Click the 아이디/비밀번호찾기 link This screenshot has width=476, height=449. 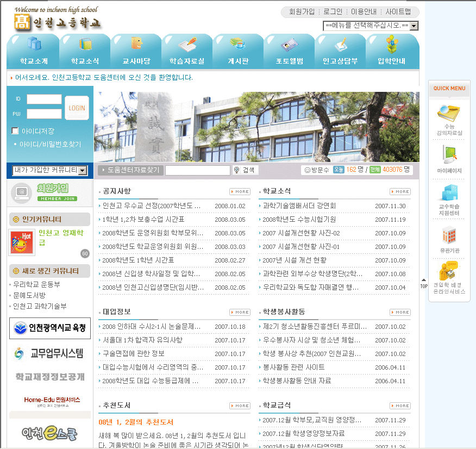(50, 145)
